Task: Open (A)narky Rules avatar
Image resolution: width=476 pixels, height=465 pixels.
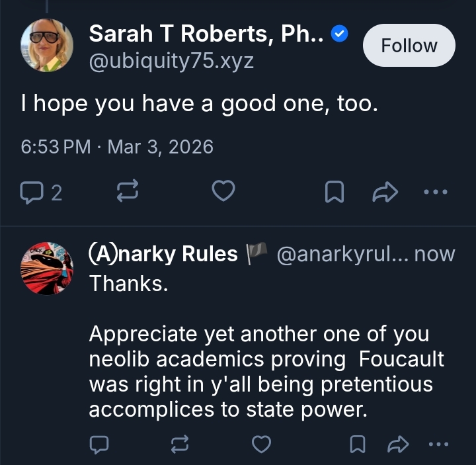Action: click(48, 268)
